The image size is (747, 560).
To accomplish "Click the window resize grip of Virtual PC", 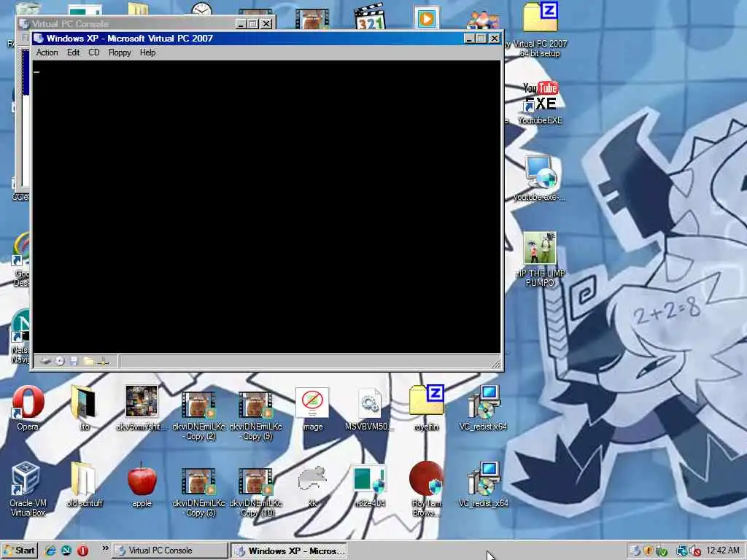I will tap(495, 364).
